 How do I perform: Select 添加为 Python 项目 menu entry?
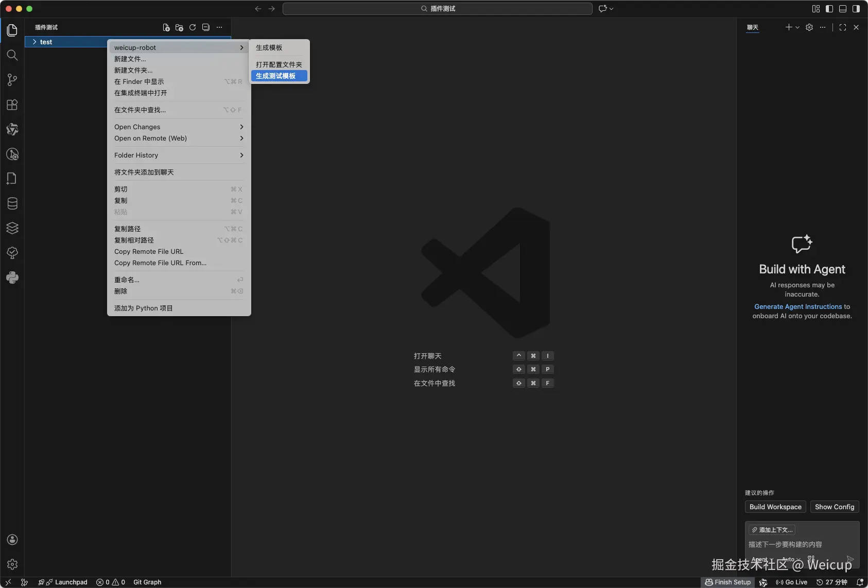179,308
